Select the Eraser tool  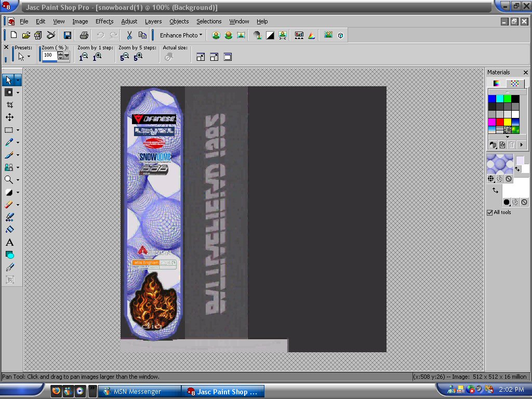coord(9,205)
